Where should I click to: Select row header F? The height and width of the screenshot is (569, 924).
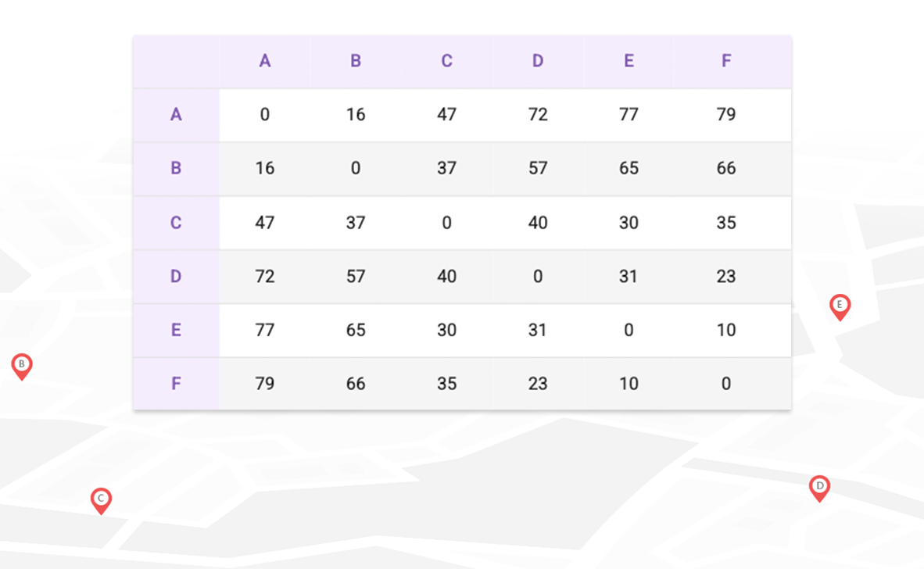click(x=176, y=384)
